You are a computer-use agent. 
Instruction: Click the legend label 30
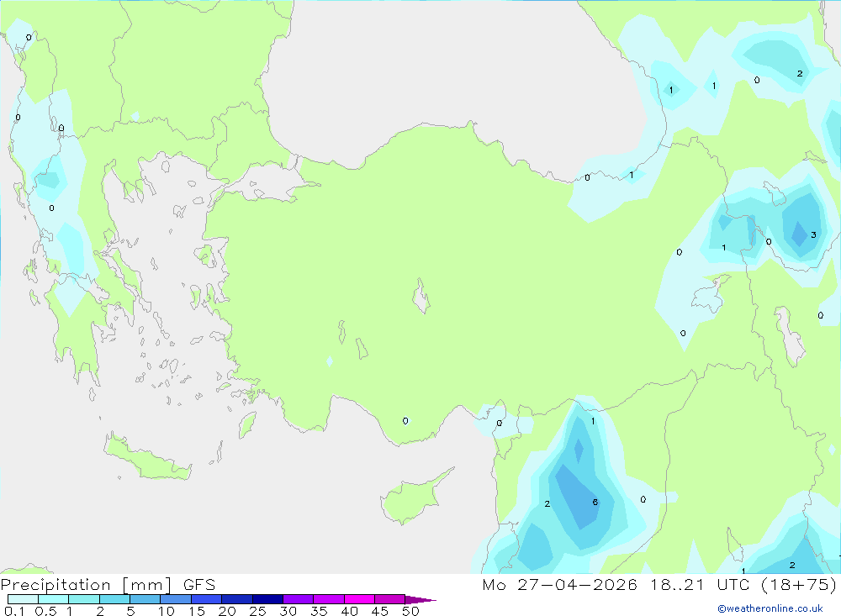pyautogui.click(x=288, y=611)
